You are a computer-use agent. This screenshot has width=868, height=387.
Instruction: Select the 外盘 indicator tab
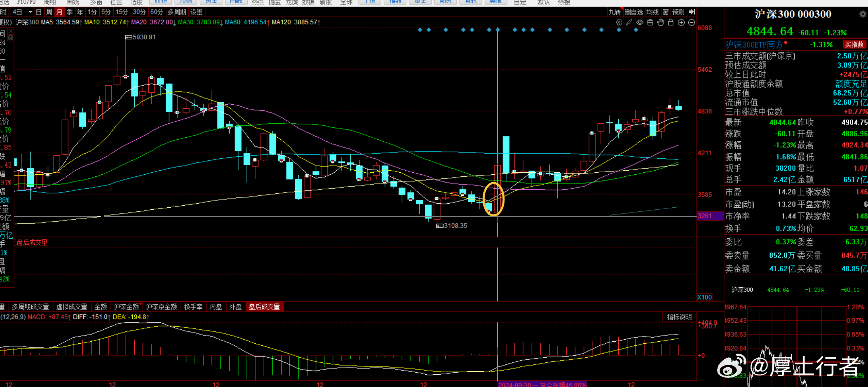click(x=235, y=307)
